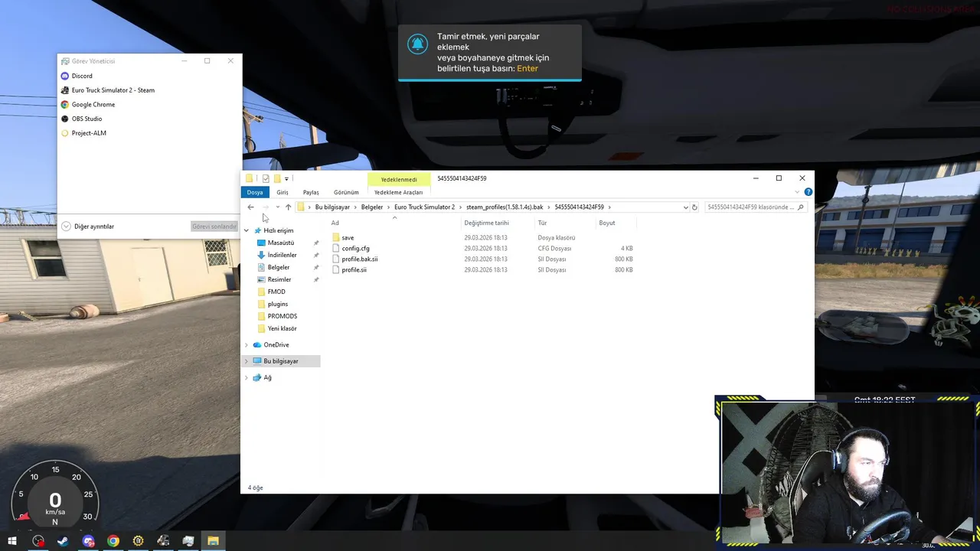Navigate to Belgeler in breadcrumb path

click(372, 207)
